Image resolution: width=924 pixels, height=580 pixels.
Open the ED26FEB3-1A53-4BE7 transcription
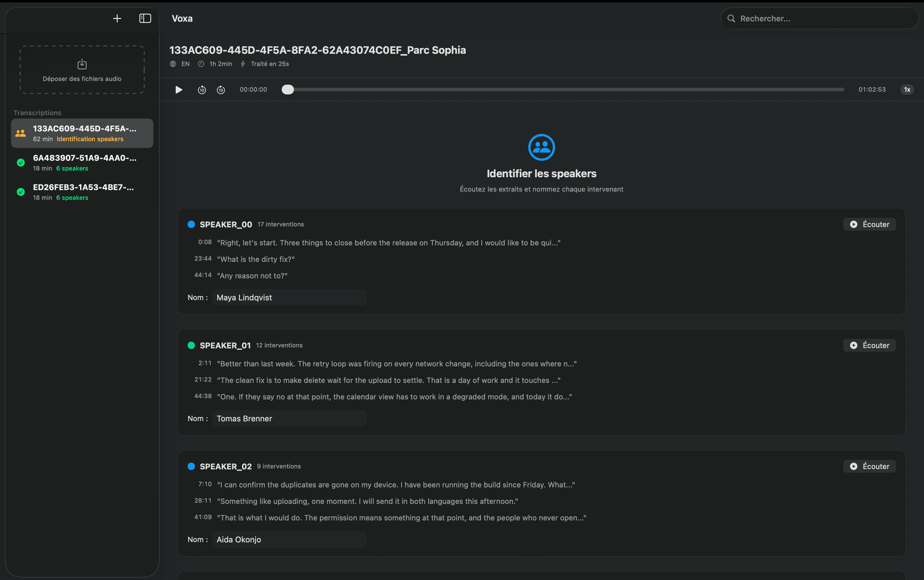pos(82,192)
